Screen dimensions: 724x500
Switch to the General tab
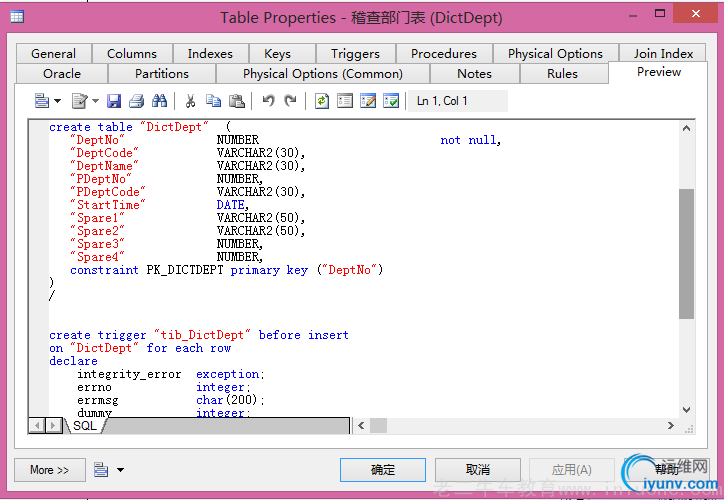point(54,54)
